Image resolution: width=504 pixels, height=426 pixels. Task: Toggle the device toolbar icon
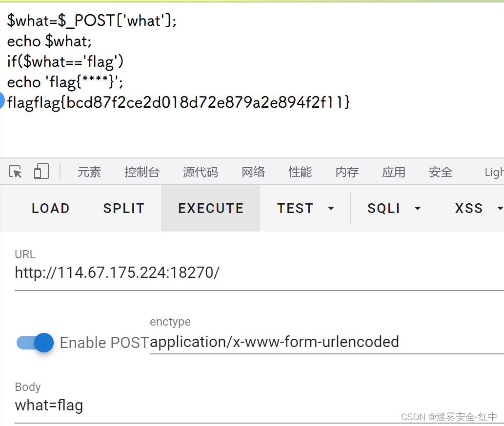(41, 172)
